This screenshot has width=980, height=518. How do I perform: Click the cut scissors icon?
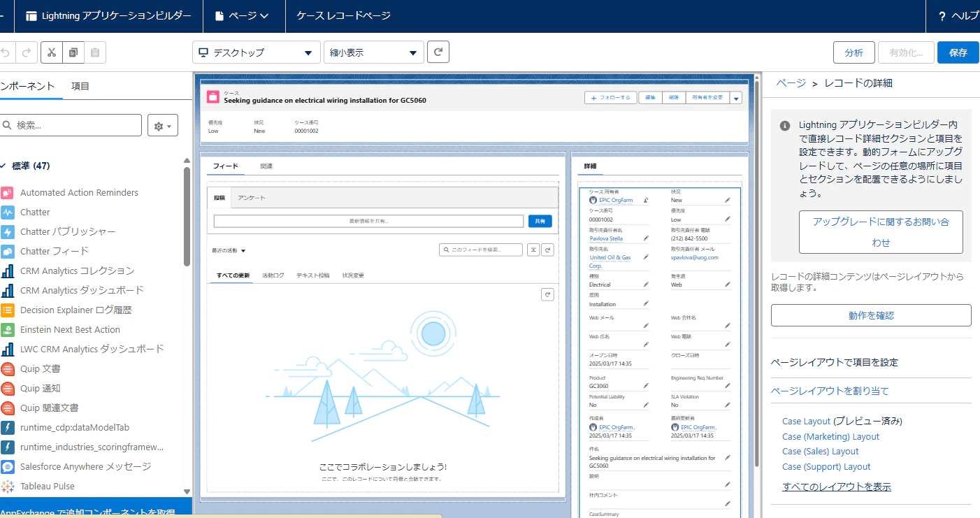tap(52, 52)
